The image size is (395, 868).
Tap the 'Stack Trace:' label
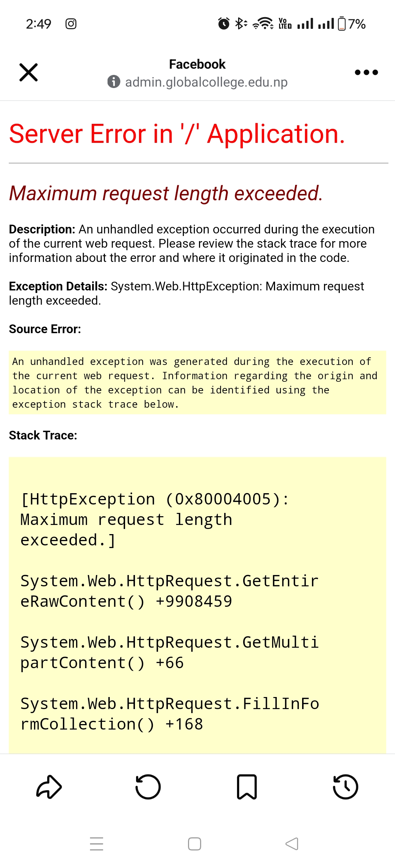[x=43, y=435]
